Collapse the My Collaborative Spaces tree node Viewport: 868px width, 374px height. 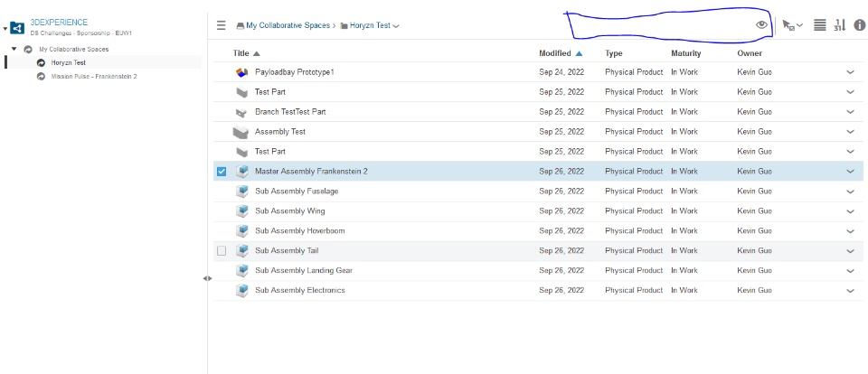point(14,49)
